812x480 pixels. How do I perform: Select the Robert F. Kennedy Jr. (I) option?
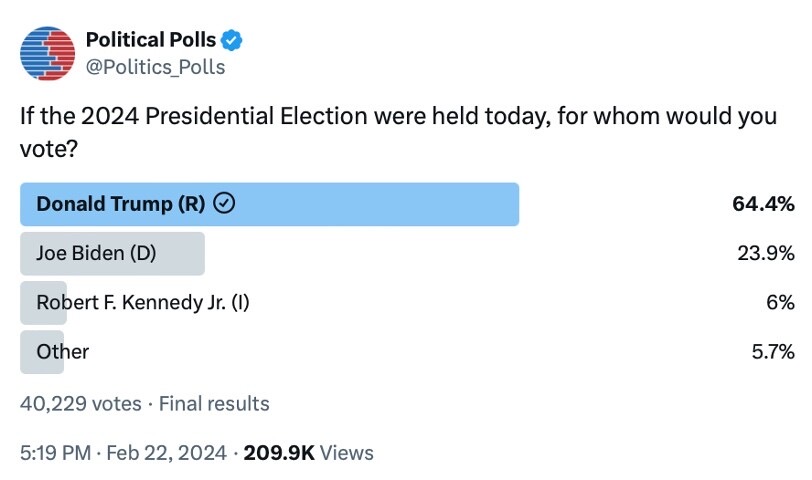(143, 302)
